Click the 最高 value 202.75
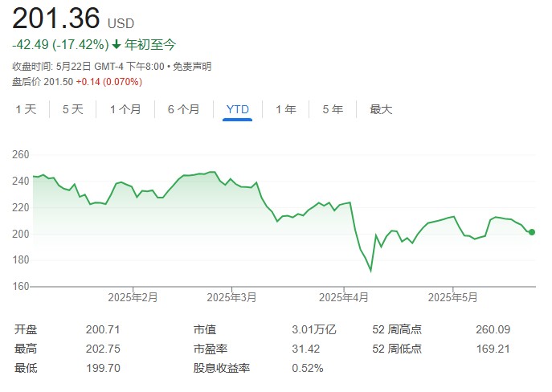 pos(103,349)
